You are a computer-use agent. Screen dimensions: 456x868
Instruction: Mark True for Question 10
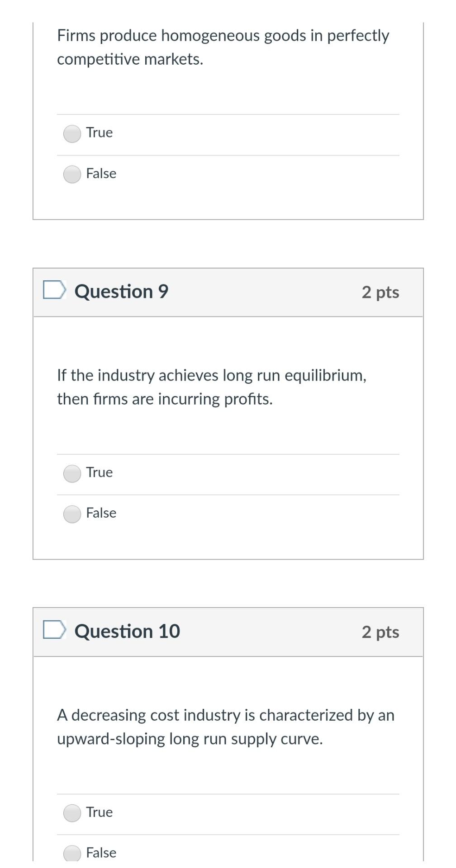click(x=72, y=813)
